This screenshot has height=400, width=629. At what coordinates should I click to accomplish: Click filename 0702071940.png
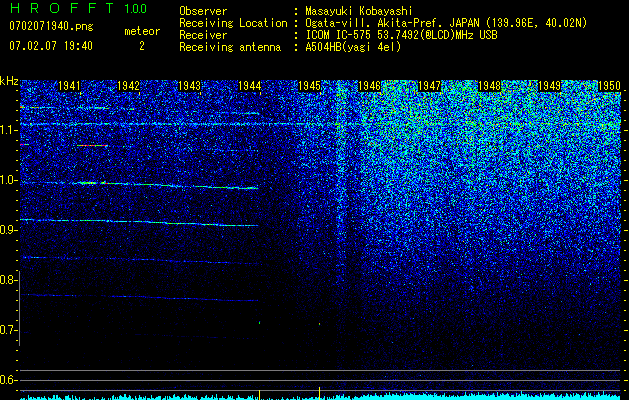[51, 26]
